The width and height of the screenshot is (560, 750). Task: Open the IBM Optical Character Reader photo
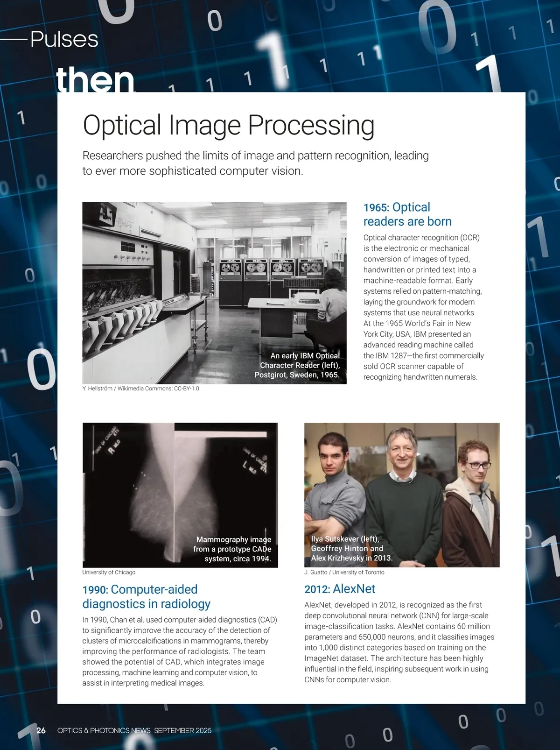click(187, 280)
